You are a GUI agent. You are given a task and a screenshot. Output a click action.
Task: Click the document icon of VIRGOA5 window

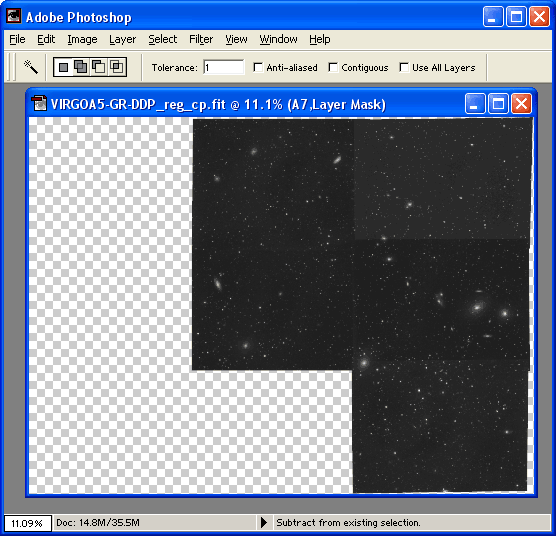(39, 104)
